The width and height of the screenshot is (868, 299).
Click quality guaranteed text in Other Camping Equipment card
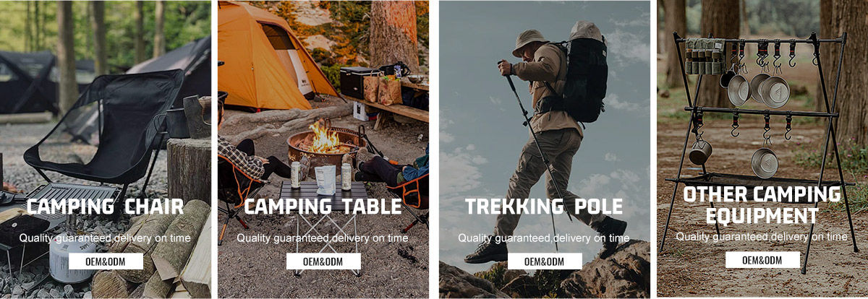(x=762, y=236)
